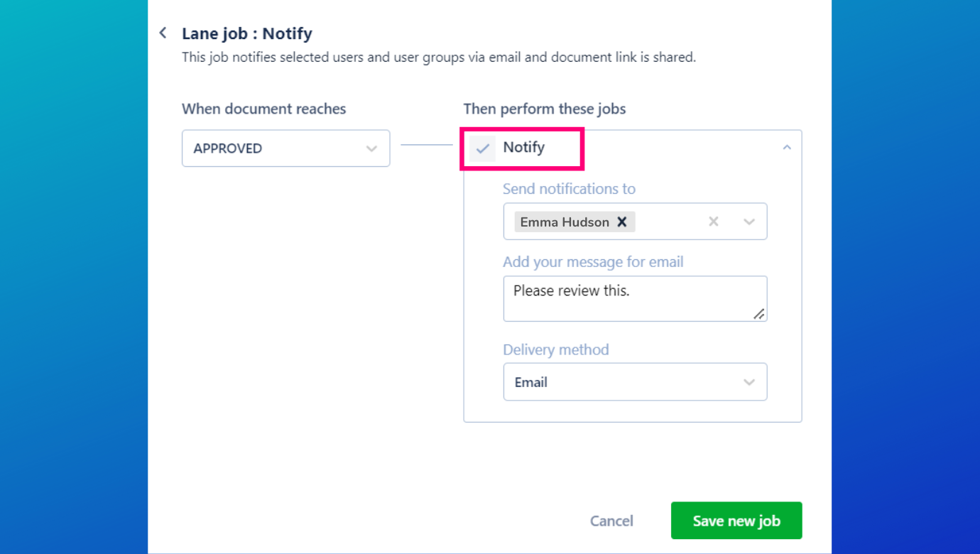Viewport: 980px width, 554px height.
Task: Click the chevron inside the Email field
Action: click(x=749, y=381)
